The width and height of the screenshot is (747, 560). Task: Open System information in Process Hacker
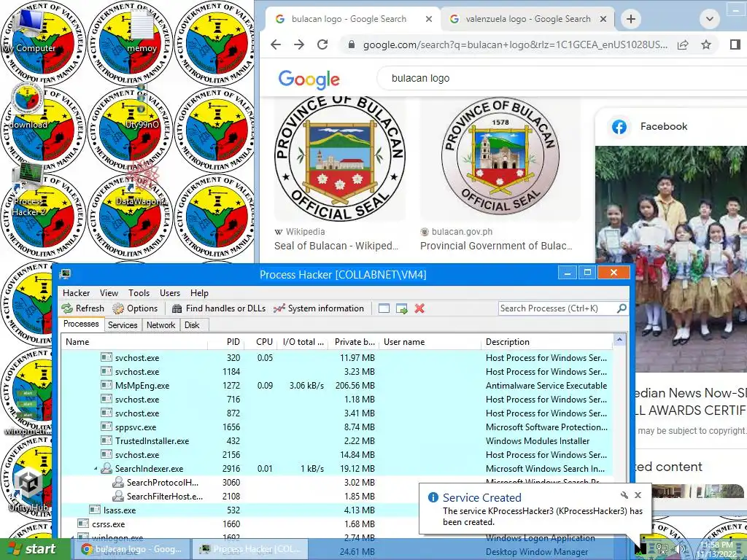pyautogui.click(x=319, y=308)
